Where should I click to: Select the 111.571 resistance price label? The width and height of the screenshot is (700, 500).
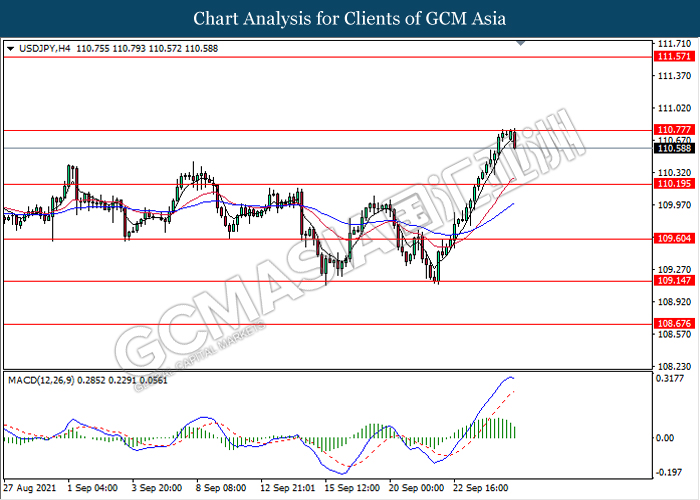point(671,58)
